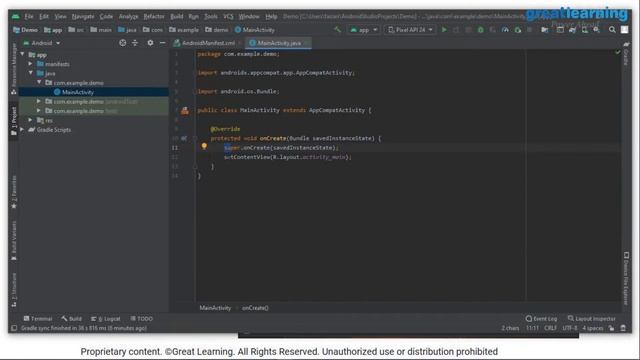Collapse all nodes in Project panel

[135, 43]
